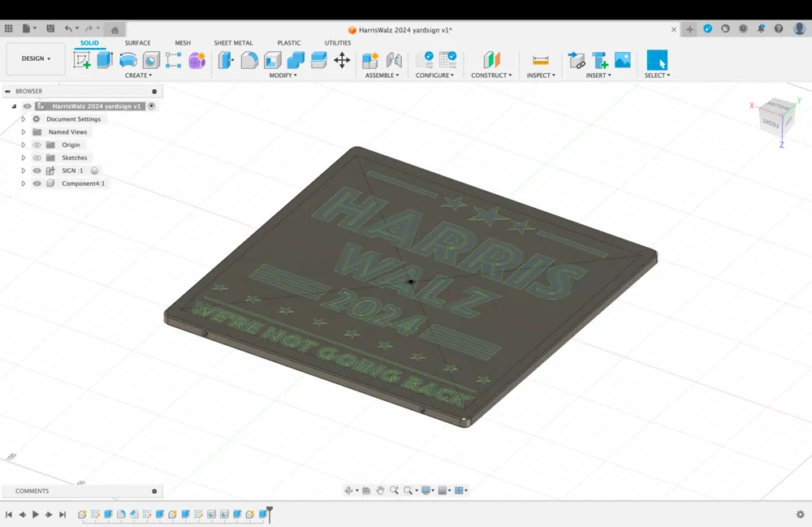Click the timeline history marker
Screen dimensions: 812x527
point(270,513)
